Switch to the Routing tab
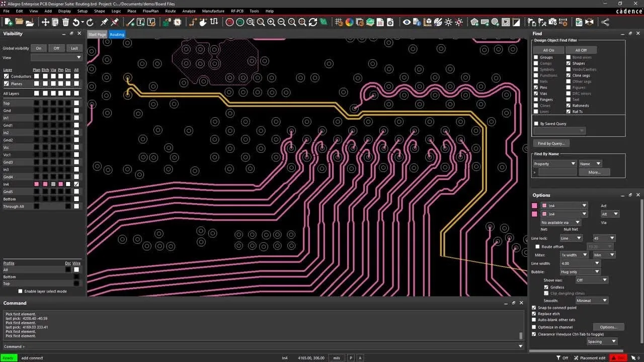 117,34
